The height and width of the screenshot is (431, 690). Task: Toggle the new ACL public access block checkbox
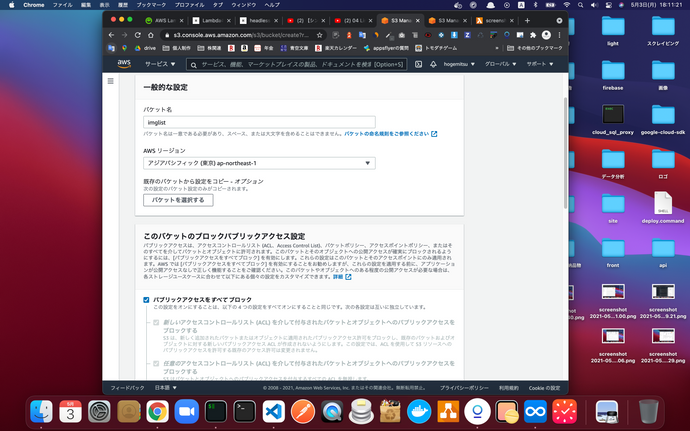click(156, 323)
